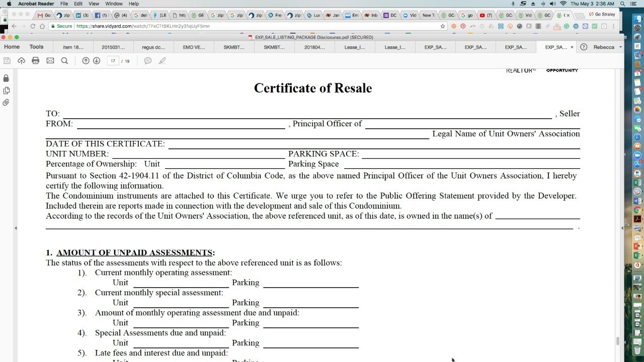Switch to the Gmail tab in Chrome
644x362 pixels.
pos(45,15)
